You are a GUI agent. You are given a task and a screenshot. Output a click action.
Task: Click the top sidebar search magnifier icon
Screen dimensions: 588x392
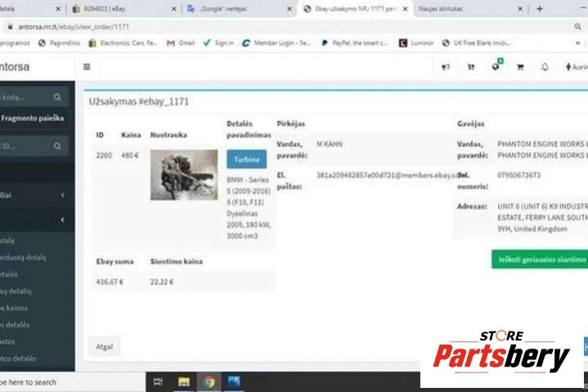coord(56,97)
